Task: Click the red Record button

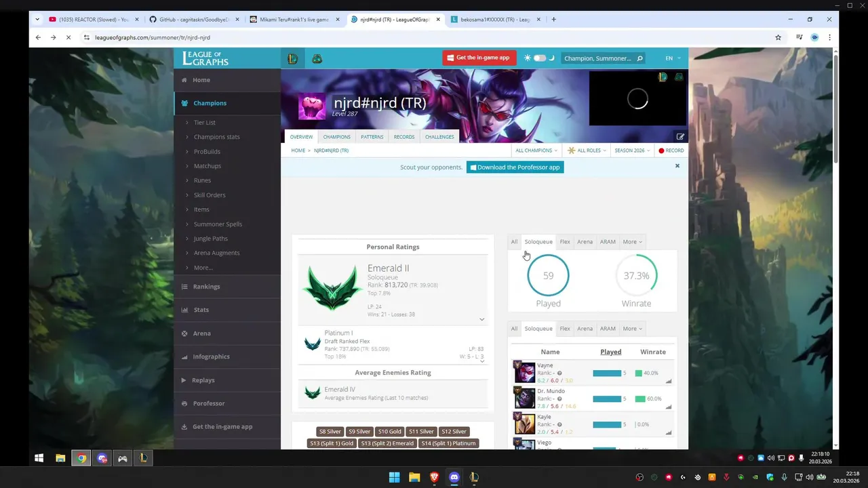Action: (671, 150)
